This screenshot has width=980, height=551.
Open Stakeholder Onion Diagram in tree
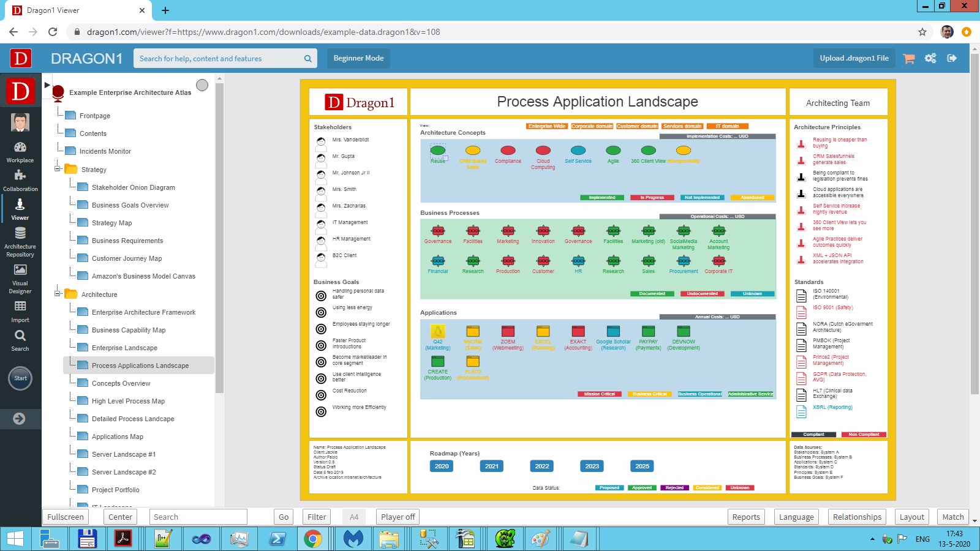click(x=133, y=187)
